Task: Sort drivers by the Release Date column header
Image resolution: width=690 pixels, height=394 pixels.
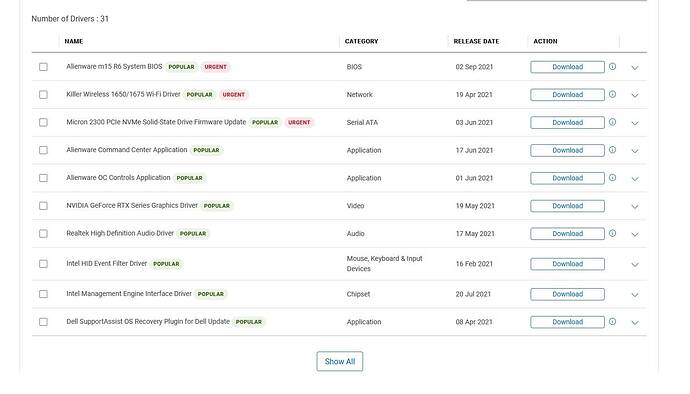Action: tap(476, 41)
